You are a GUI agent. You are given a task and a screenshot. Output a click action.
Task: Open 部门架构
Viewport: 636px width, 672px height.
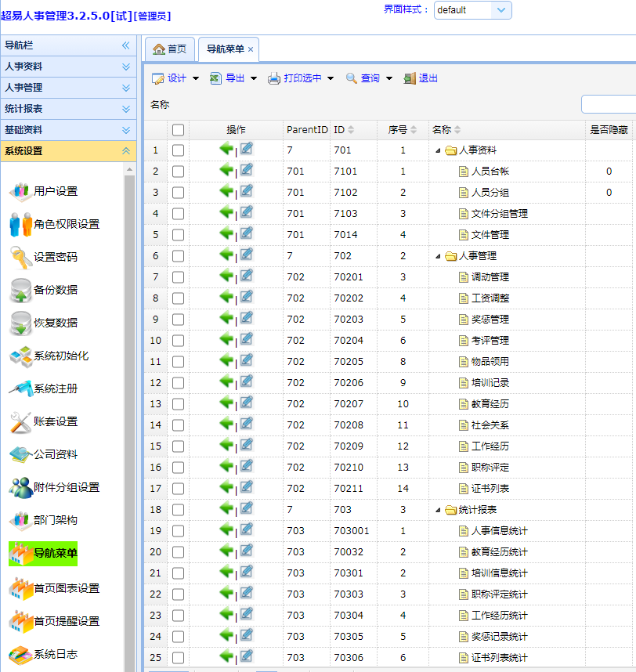click(x=45, y=520)
